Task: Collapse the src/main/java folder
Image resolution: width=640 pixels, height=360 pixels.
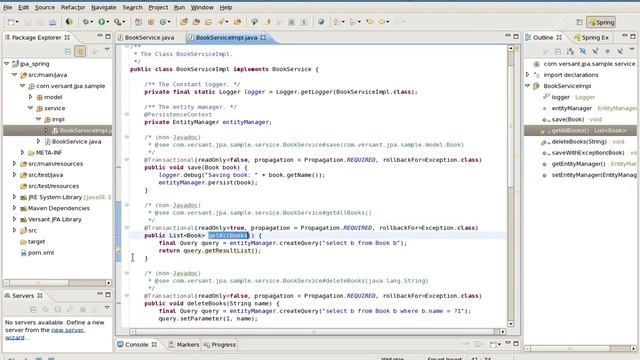Action: tap(14, 75)
